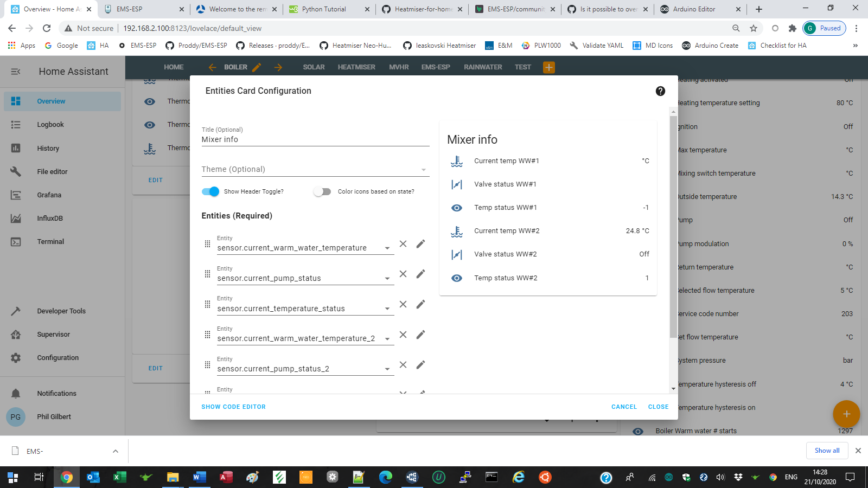This screenshot has width=868, height=488.
Task: Edit the BOILER tab with pencil icon
Action: click(257, 67)
